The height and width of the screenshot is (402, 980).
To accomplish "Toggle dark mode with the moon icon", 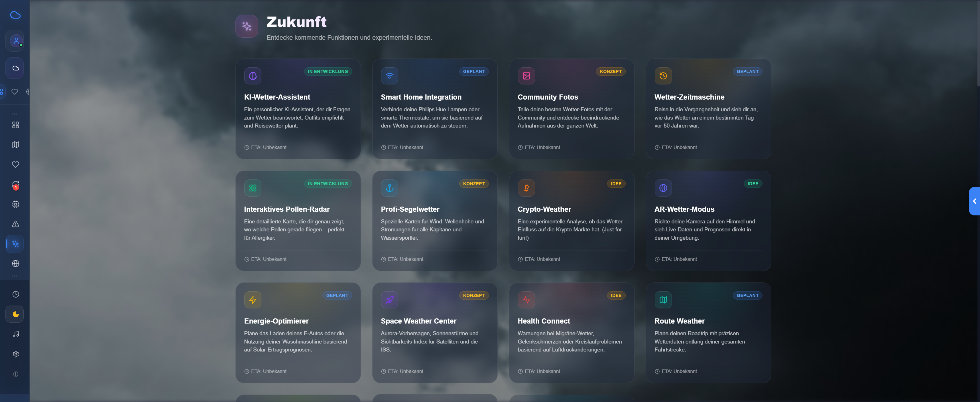I will tap(15, 314).
